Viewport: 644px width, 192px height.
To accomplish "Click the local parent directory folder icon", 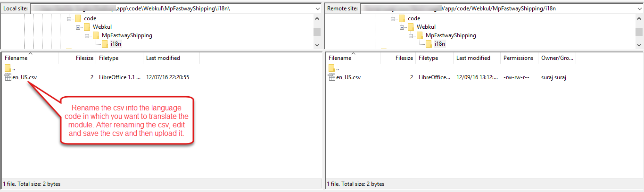I will click(8, 68).
